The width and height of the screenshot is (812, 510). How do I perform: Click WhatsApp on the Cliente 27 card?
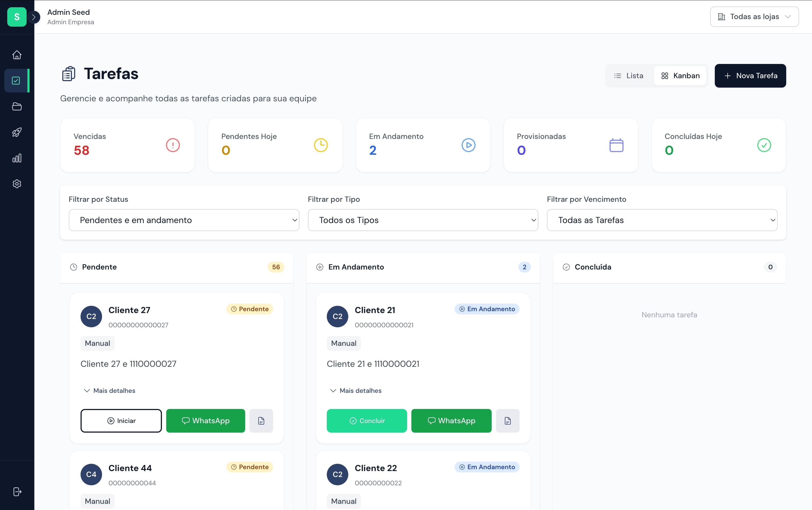pos(205,421)
